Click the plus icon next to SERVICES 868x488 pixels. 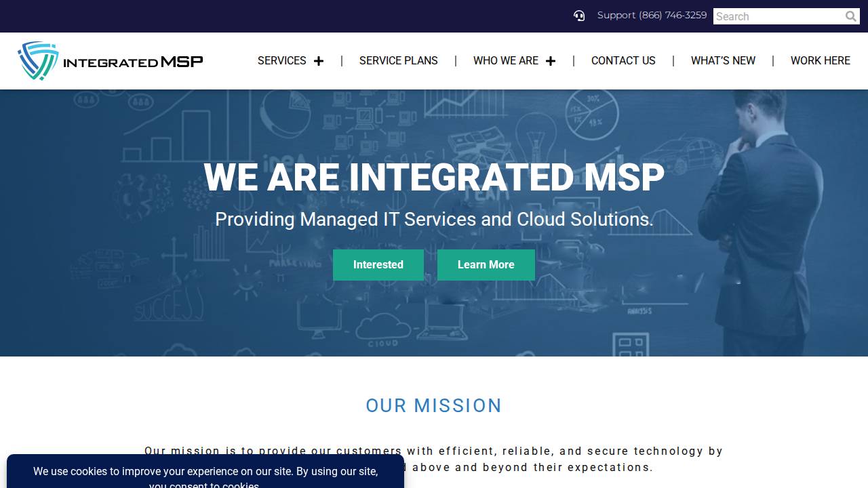click(319, 60)
